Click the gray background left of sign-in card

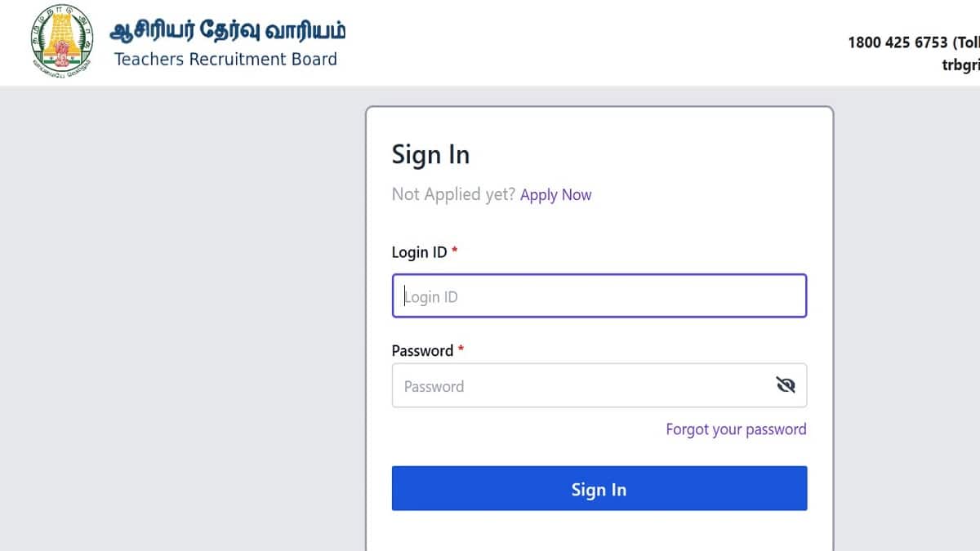coord(180,327)
